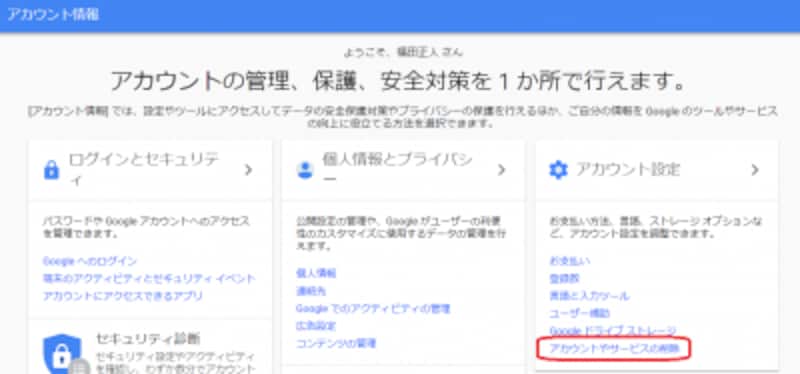This screenshot has width=800, height=374.
Task: Open the 言語と入力ツール link
Action: tap(589, 296)
